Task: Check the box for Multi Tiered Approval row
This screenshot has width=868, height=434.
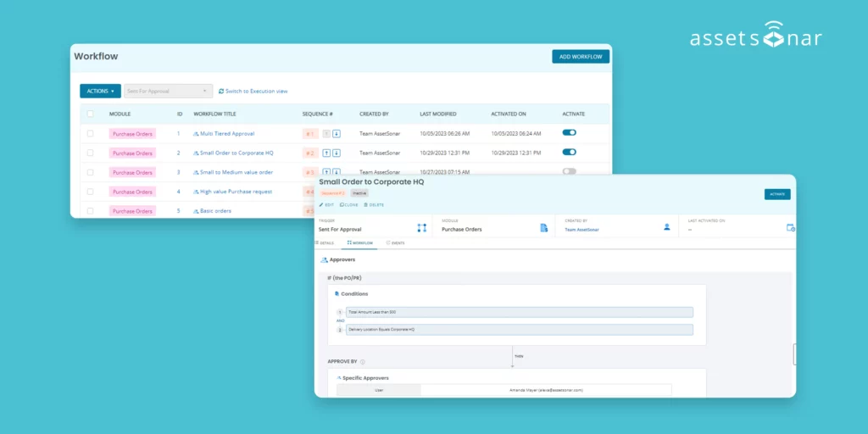Action: click(91, 133)
